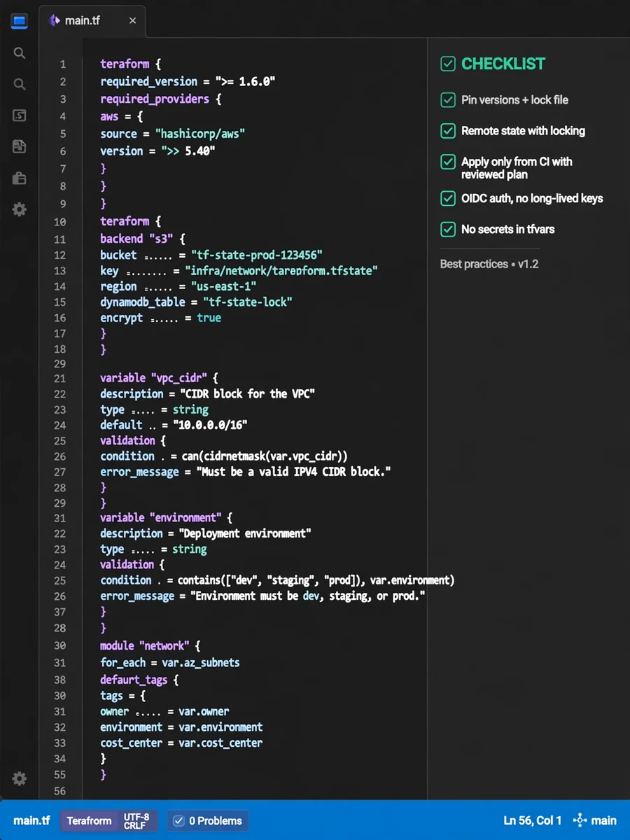Click the 'main.tf' filename in the status bar
The width and height of the screenshot is (630, 840).
[x=31, y=820]
